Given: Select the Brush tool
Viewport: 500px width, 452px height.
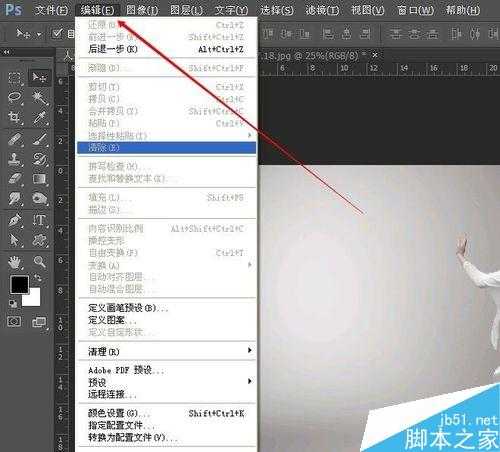Looking at the screenshot, I should (40, 139).
